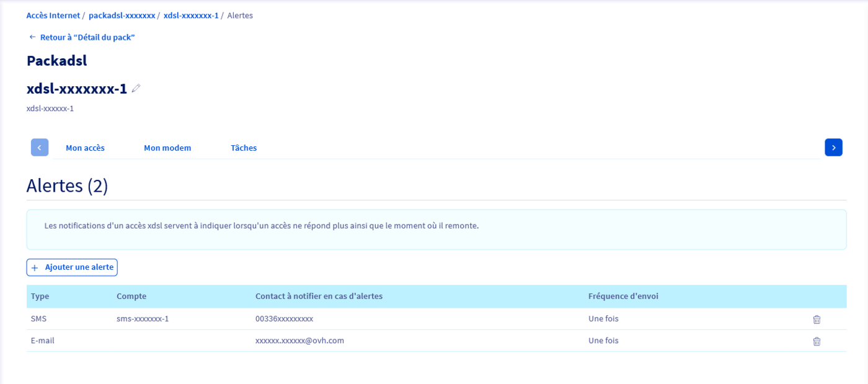The image size is (868, 384).
Task: Select the Tâches tab
Action: pyautogui.click(x=243, y=148)
